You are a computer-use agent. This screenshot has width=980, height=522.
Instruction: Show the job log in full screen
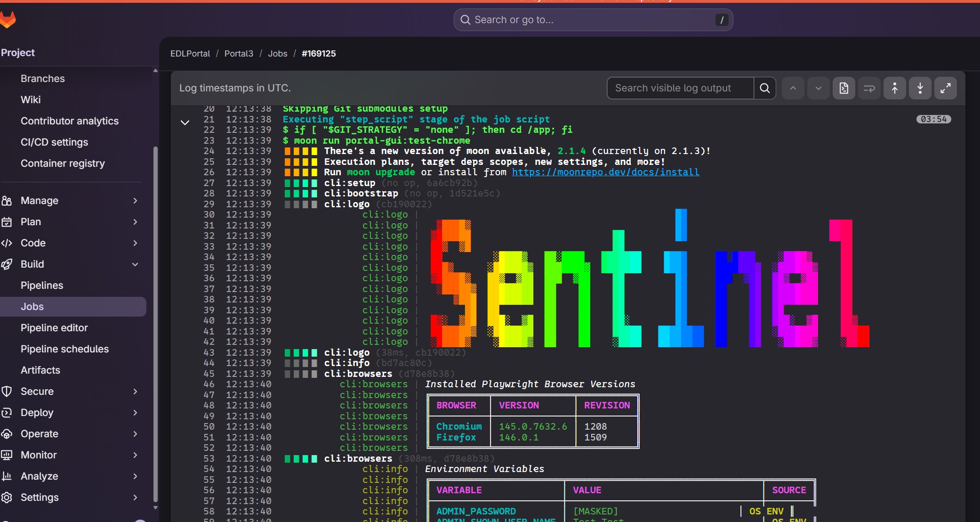point(946,88)
